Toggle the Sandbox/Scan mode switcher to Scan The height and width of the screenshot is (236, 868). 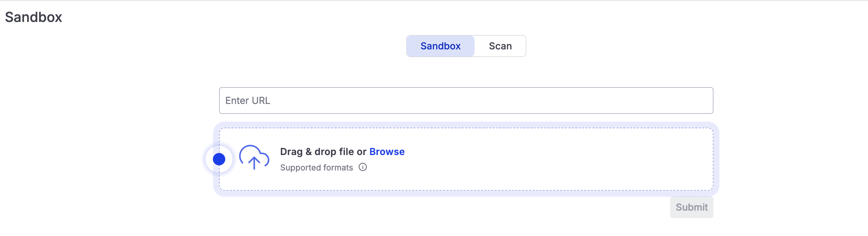click(500, 46)
